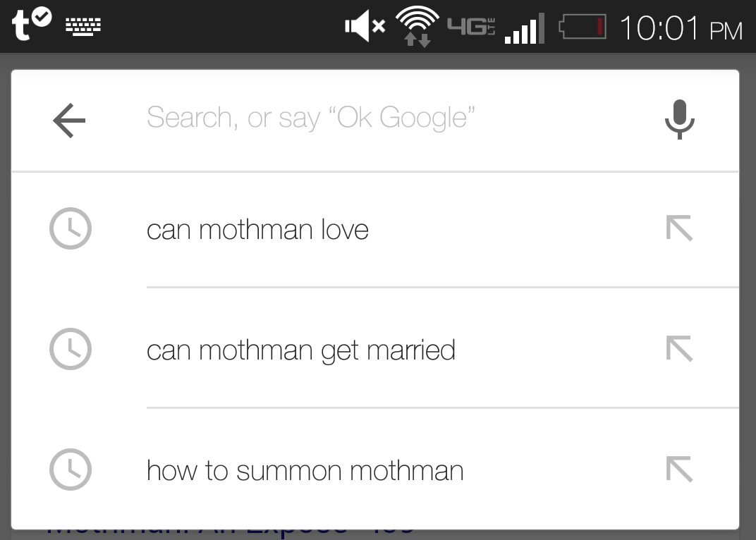Tap the low battery indicator
The image size is (756, 540).
(583, 27)
